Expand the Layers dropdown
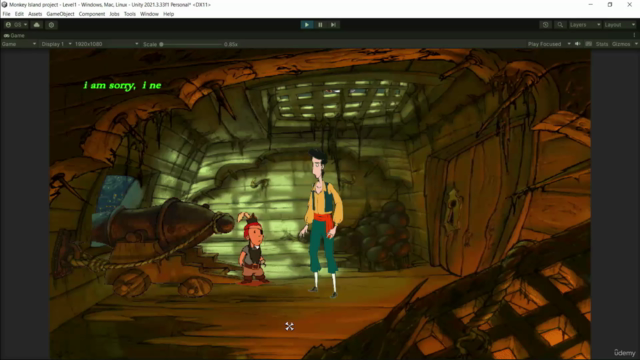The width and height of the screenshot is (640, 360). tap(585, 25)
